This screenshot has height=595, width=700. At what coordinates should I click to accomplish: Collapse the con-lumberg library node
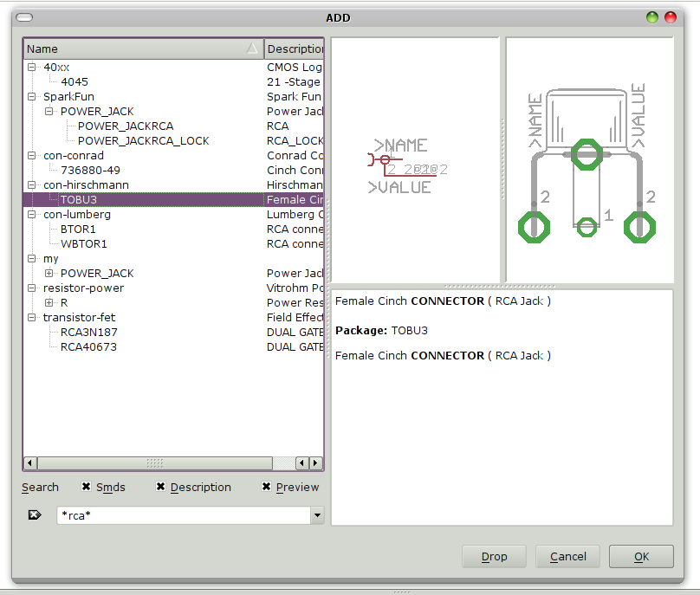32,214
